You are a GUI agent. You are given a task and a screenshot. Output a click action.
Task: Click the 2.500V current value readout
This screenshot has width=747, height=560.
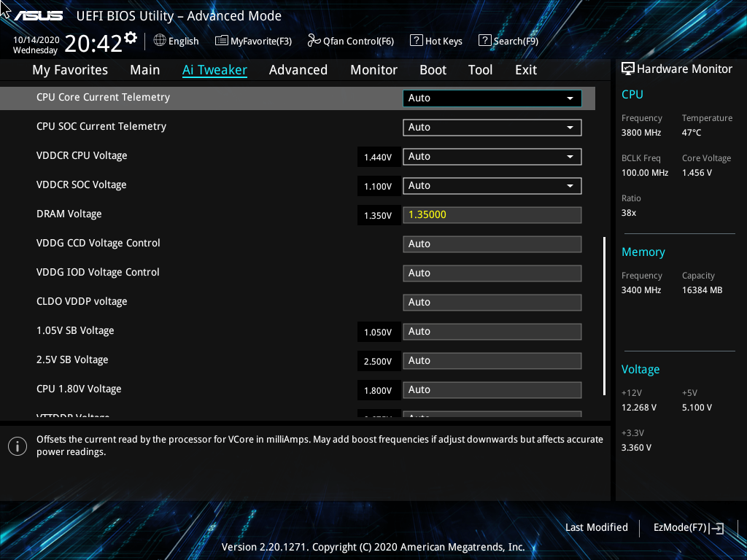coord(379,362)
